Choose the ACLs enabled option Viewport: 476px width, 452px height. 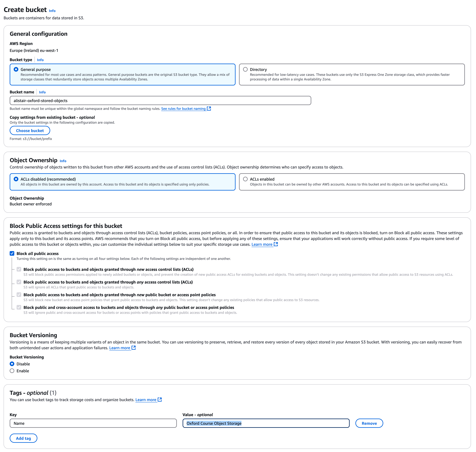(245, 179)
